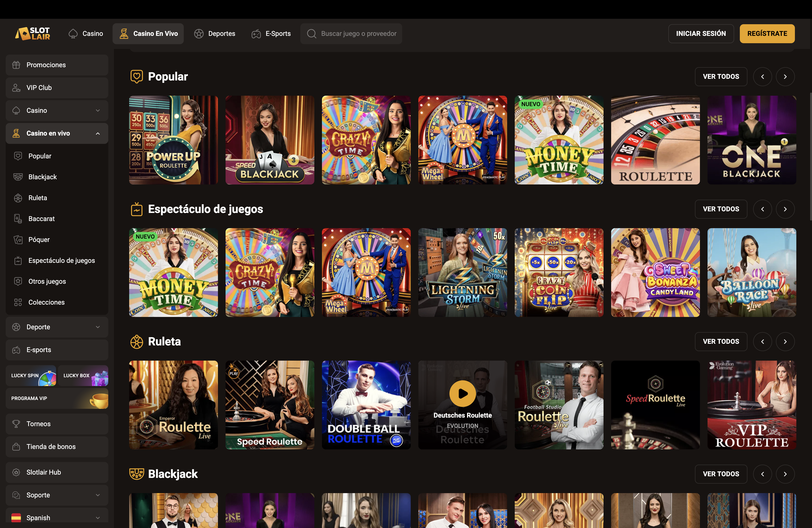This screenshot has height=528, width=812.
Task: Open the Sweet Bonanza Candyland thumbnail
Action: [655, 273]
